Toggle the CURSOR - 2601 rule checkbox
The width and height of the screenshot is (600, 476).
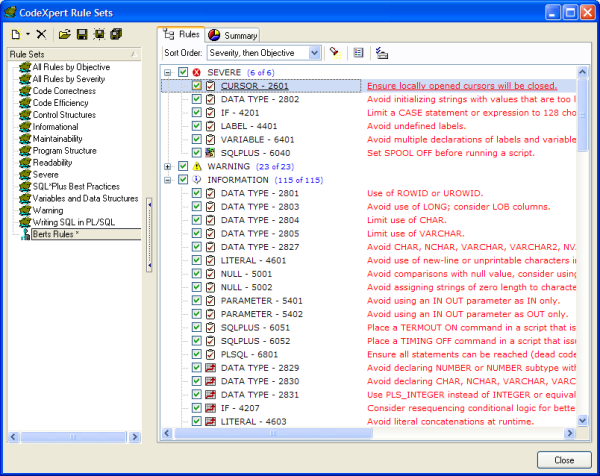click(x=197, y=86)
